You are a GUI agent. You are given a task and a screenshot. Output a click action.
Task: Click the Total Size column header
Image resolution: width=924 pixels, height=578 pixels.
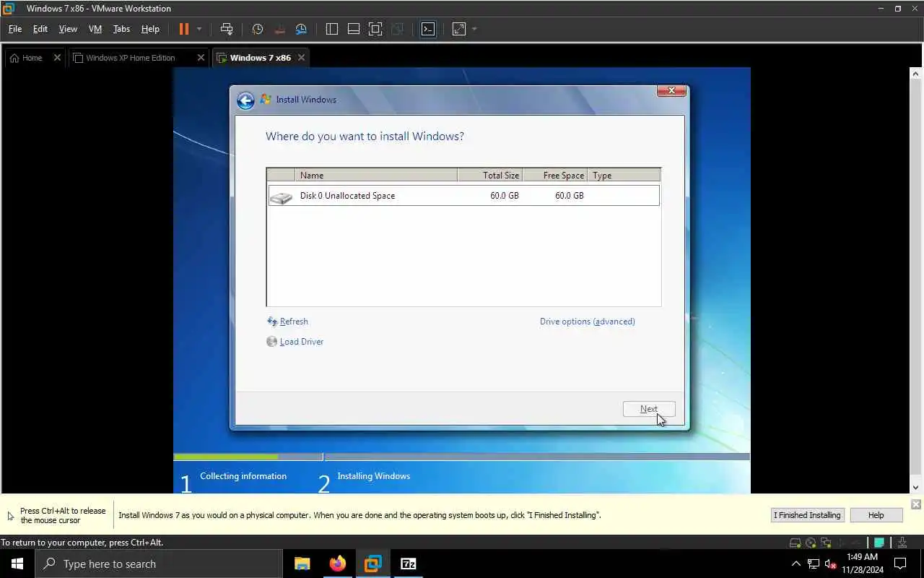click(x=490, y=176)
